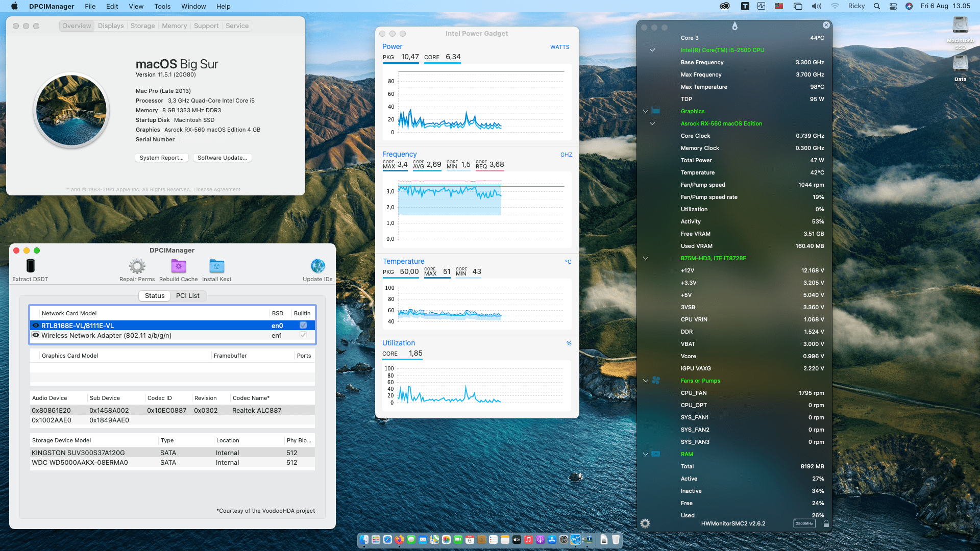Open Memory tab in About This Mac

pyautogui.click(x=174, y=26)
